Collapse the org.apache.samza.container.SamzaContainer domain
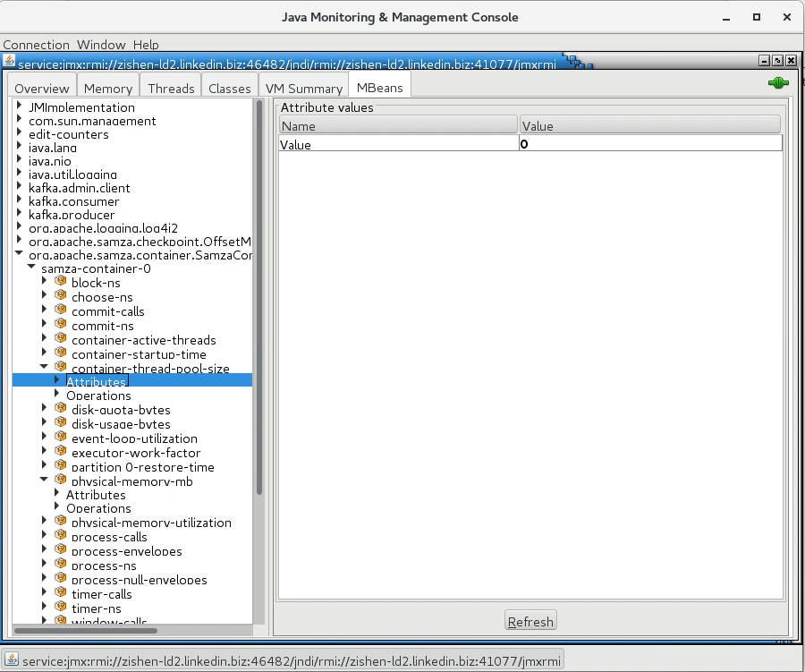 click(19, 252)
